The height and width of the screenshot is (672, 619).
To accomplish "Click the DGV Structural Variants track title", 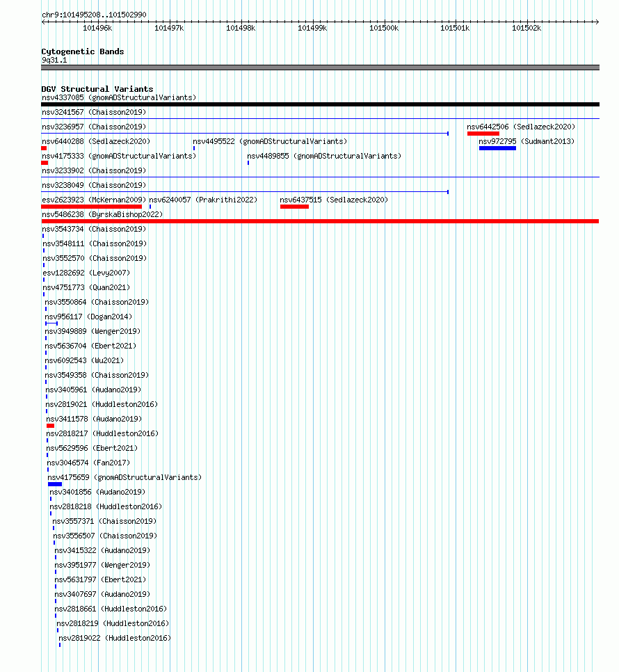I will pos(97,89).
